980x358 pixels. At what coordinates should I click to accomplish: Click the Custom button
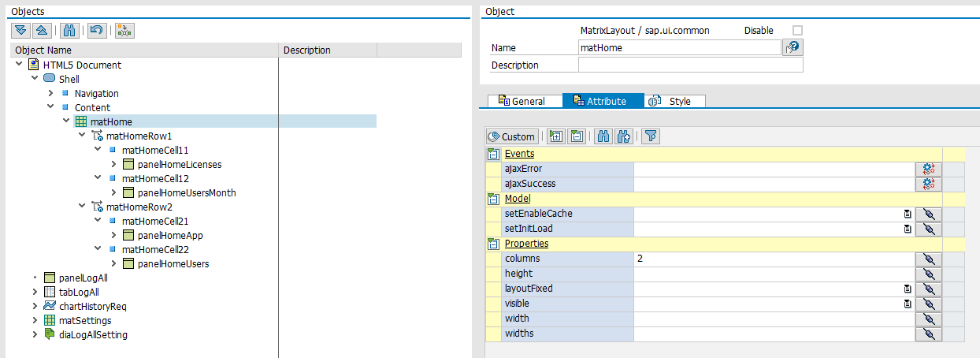pyautogui.click(x=512, y=136)
